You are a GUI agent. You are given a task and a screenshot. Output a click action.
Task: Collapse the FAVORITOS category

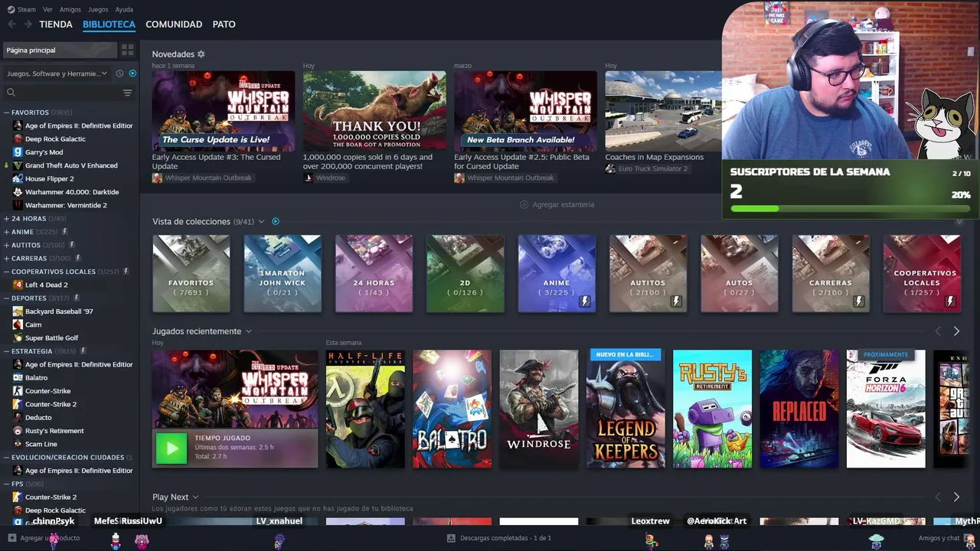[x=6, y=112]
